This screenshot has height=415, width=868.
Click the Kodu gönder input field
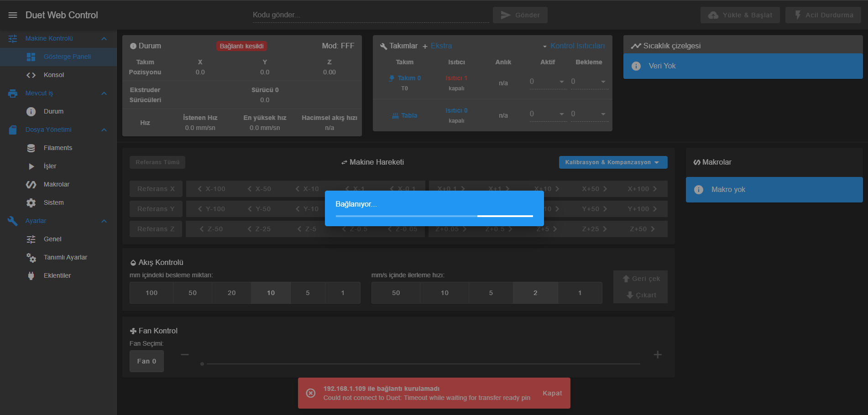[x=371, y=15]
